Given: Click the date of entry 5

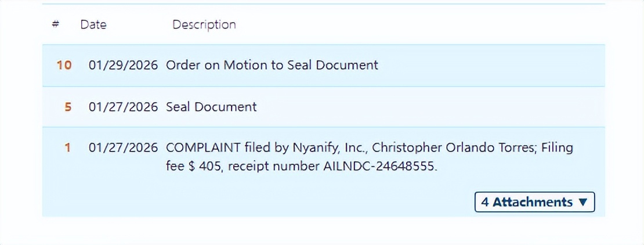Looking at the screenshot, I should click(x=123, y=107).
